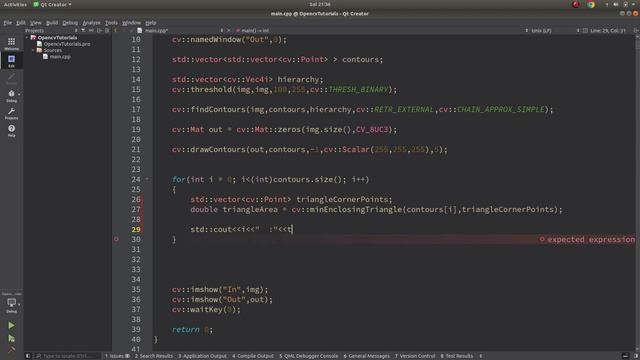Open the QML Debugger Console pane
Viewport: 640px width, 360px height.
click(x=309, y=356)
